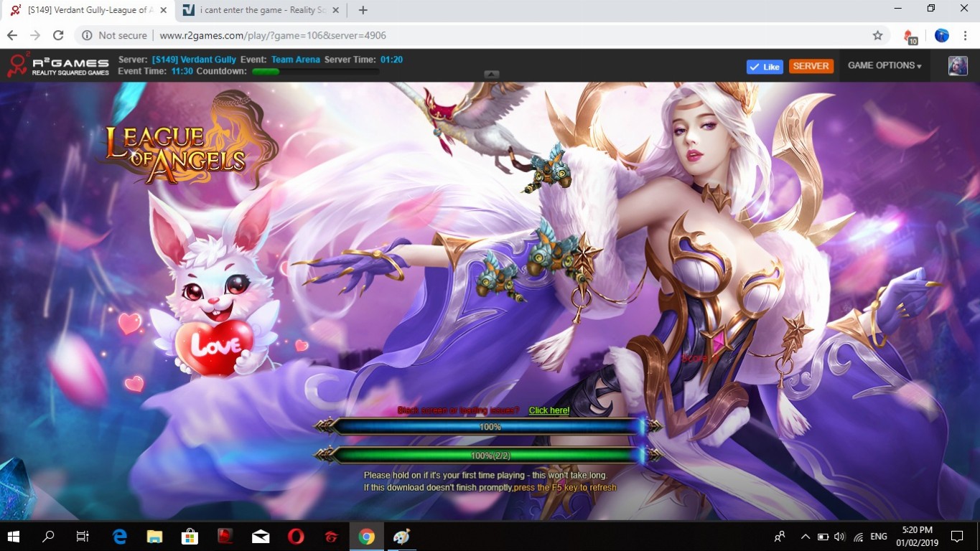This screenshot has height=551, width=980.
Task: Open the Paint app in taskbar
Action: point(401,536)
